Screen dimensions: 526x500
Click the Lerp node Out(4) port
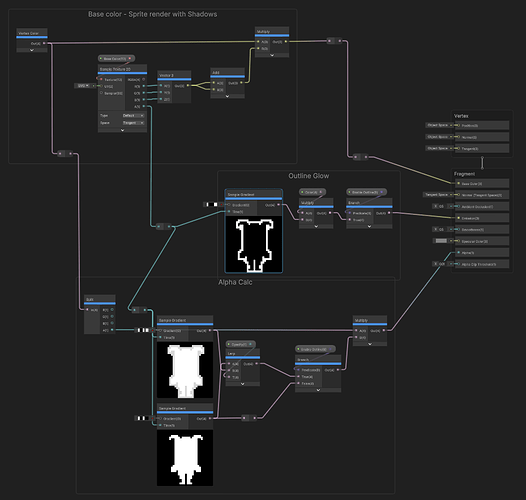[x=257, y=364]
